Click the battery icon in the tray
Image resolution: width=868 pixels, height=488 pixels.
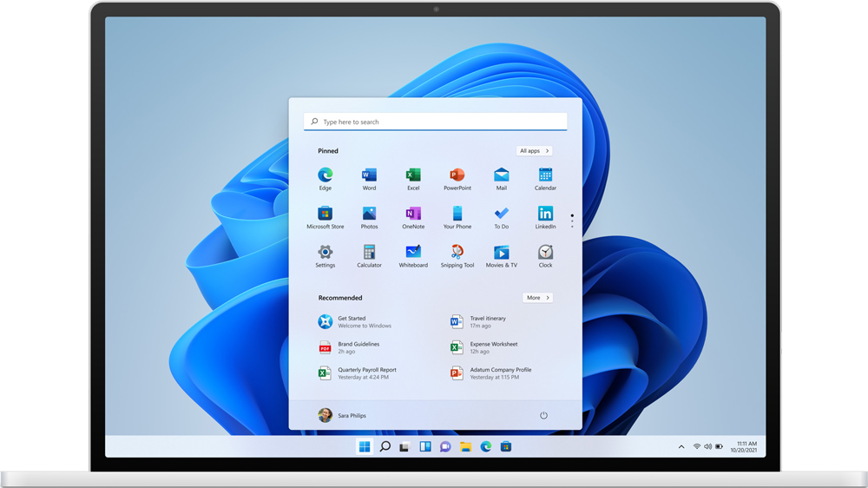[719, 446]
